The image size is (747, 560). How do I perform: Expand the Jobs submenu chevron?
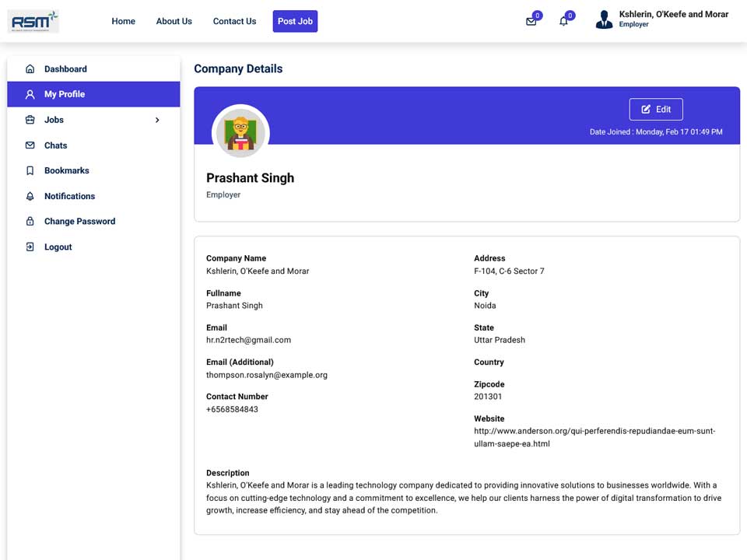coord(157,120)
